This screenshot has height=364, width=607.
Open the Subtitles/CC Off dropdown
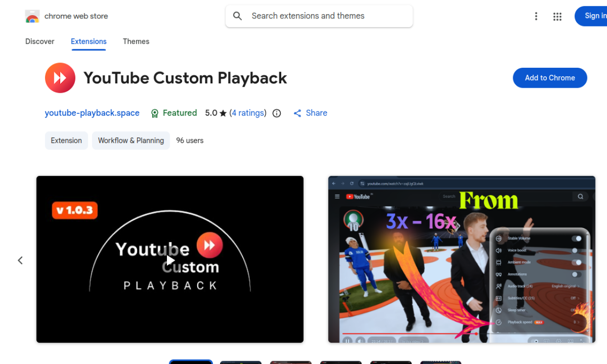pos(576,298)
